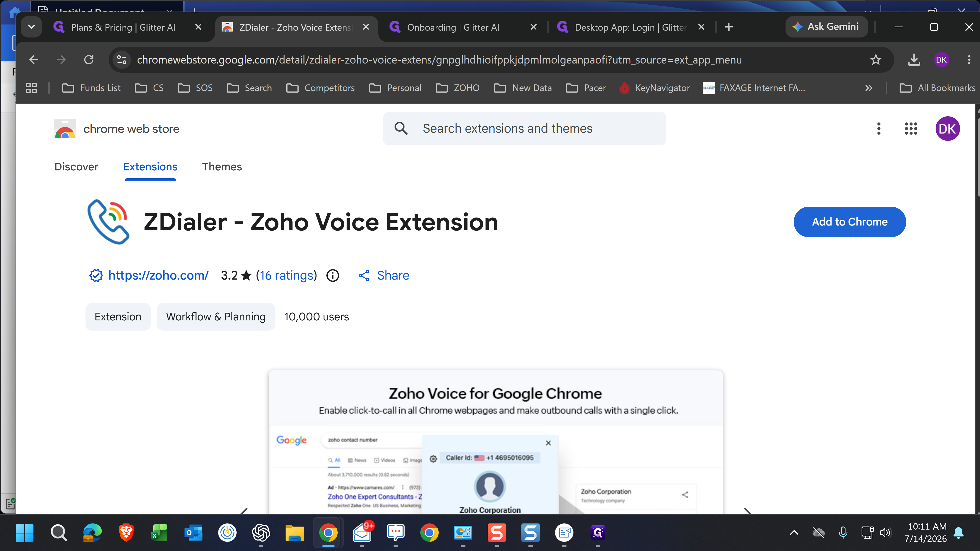Image resolution: width=980 pixels, height=551 pixels.
Task: Open the Personal bookmark folder
Action: click(395, 88)
